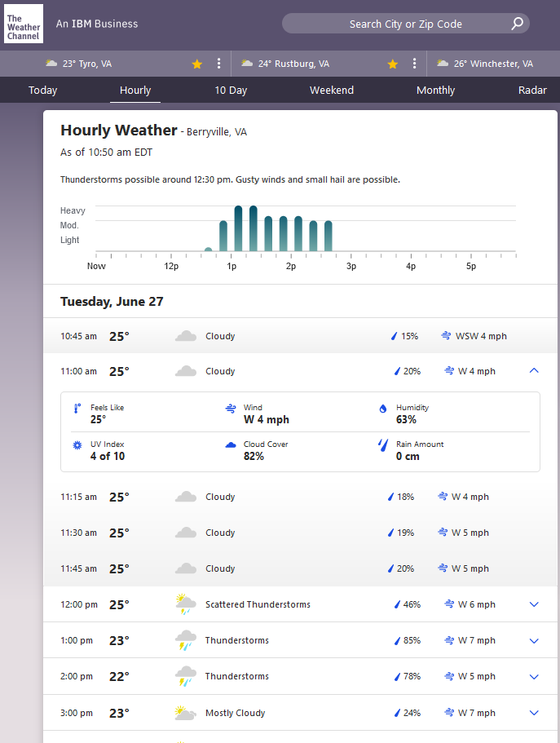560x743 pixels.
Task: Open the Radar tab
Action: pos(532,90)
